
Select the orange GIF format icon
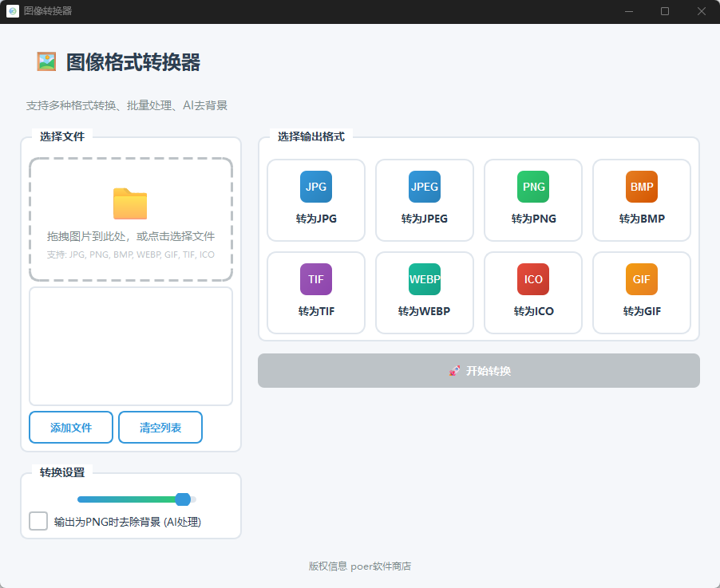tap(642, 279)
